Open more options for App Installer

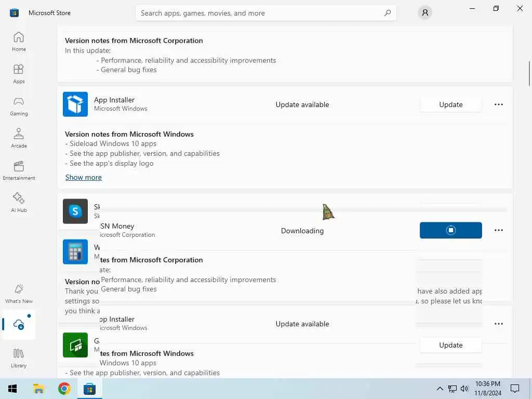(x=498, y=104)
